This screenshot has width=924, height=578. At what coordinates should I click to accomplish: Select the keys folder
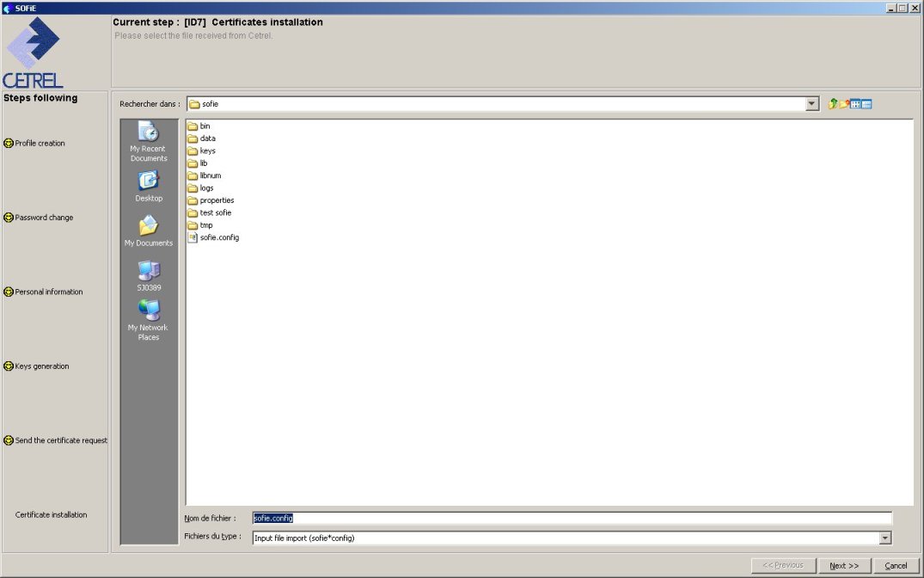pos(207,151)
